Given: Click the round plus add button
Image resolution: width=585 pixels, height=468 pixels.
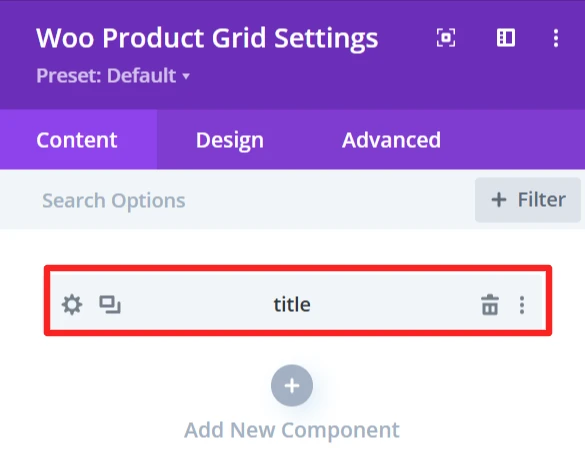Looking at the screenshot, I should [292, 386].
